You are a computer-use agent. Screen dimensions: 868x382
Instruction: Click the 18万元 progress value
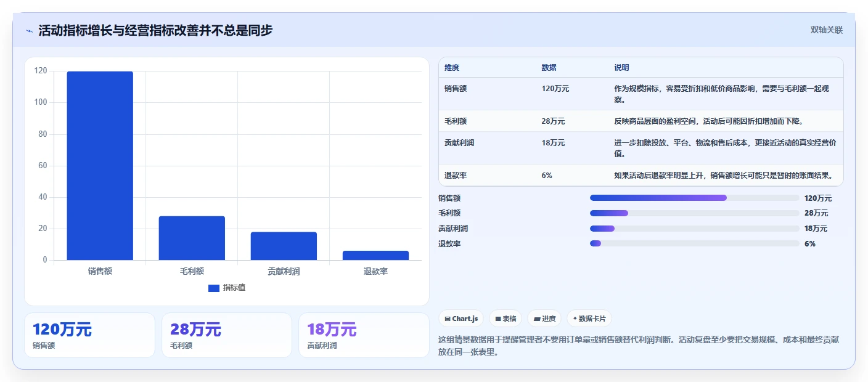816,229
